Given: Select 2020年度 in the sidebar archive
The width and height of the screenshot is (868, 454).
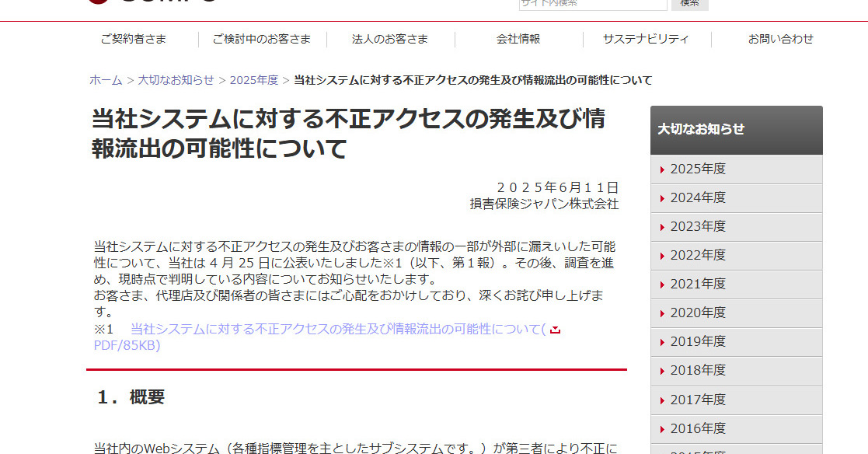Looking at the screenshot, I should (x=697, y=313).
